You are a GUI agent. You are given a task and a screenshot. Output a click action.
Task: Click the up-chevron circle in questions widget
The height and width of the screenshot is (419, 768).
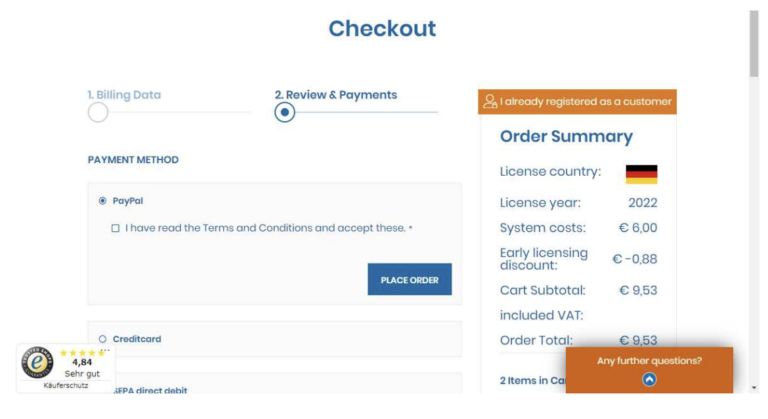click(x=649, y=379)
